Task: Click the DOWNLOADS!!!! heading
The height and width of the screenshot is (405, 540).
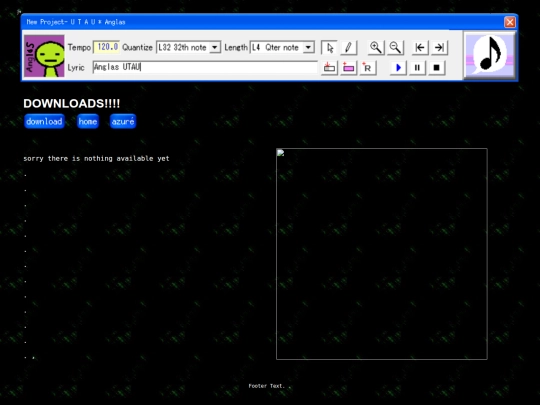Action: [72, 103]
